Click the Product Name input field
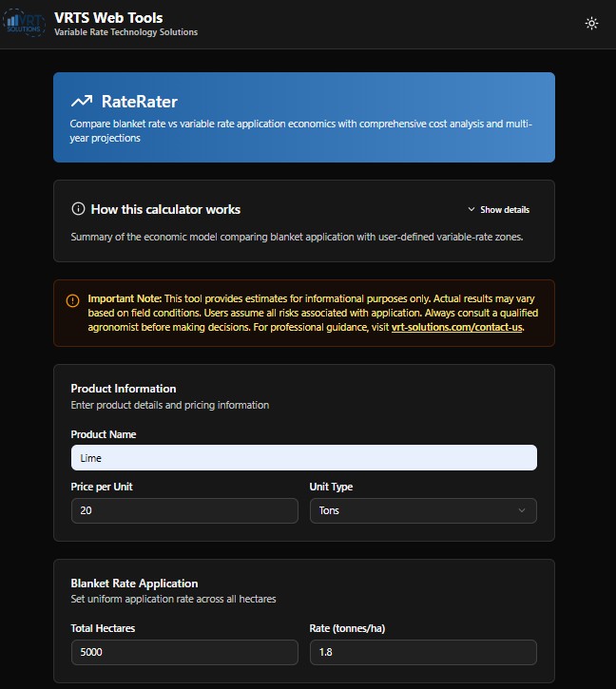Screen dimensions: 616x689 coord(304,458)
